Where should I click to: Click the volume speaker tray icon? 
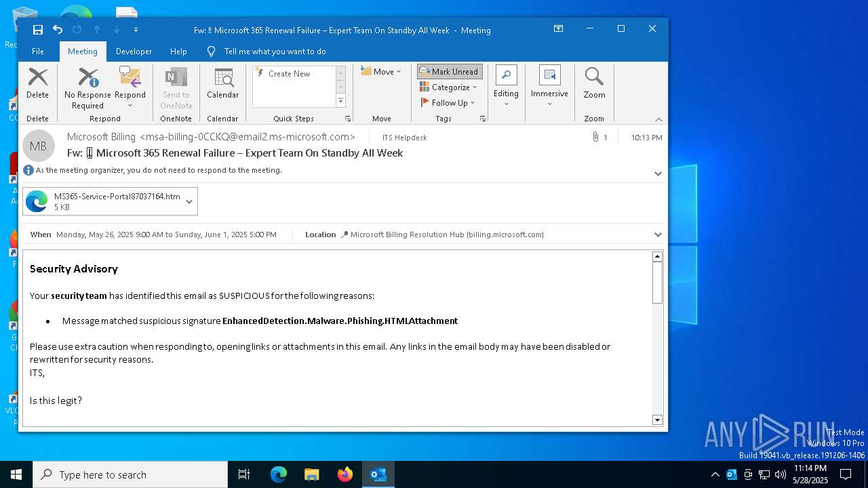click(x=781, y=474)
